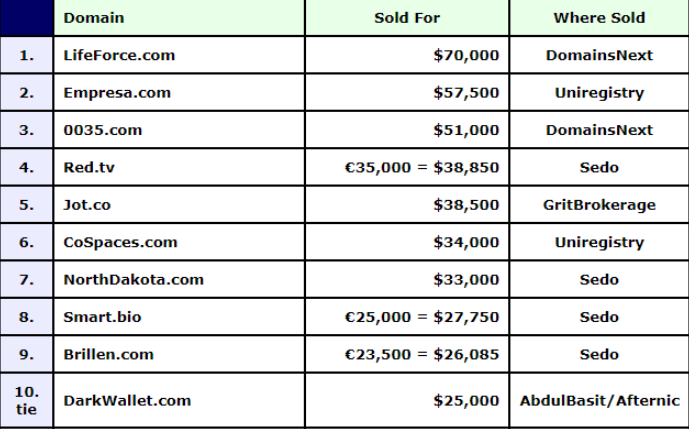
Task: Click the Where Sold column header
Action: click(x=599, y=18)
